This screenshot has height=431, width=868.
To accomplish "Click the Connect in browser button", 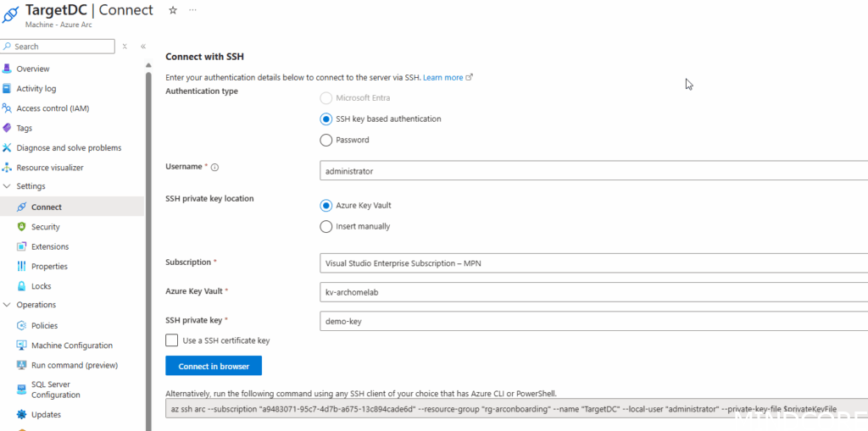I will 214,366.
